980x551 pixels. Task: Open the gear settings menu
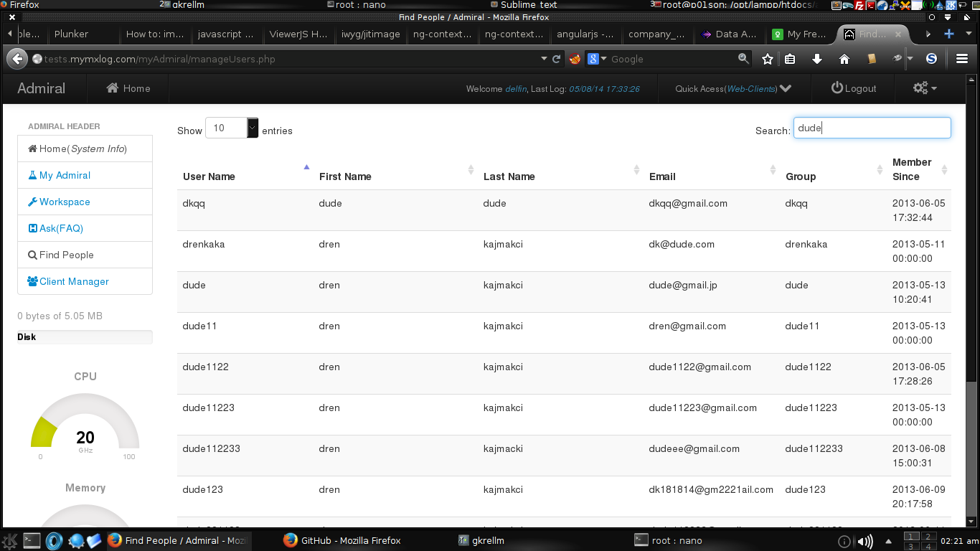[x=924, y=88]
